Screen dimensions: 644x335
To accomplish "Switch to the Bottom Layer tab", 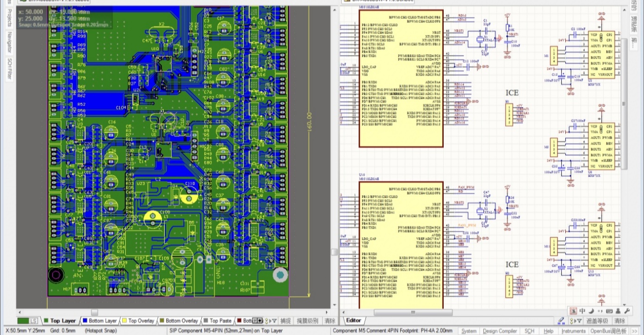I will pos(99,321).
